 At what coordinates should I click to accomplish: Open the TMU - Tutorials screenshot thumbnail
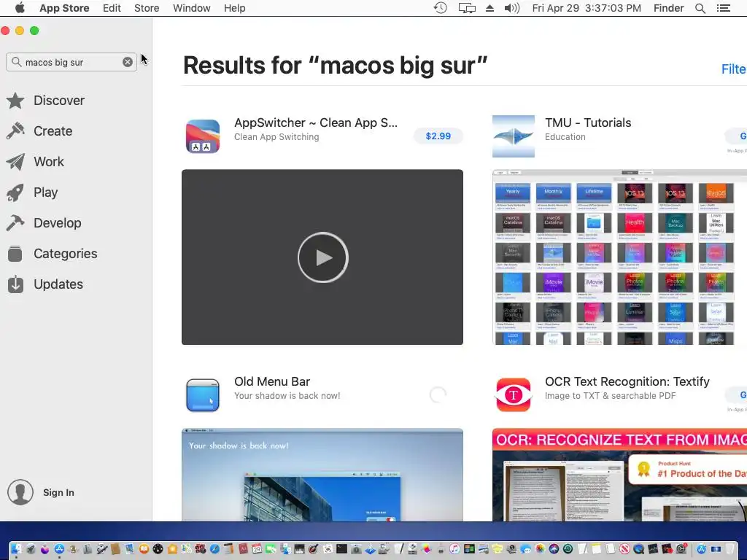619,257
